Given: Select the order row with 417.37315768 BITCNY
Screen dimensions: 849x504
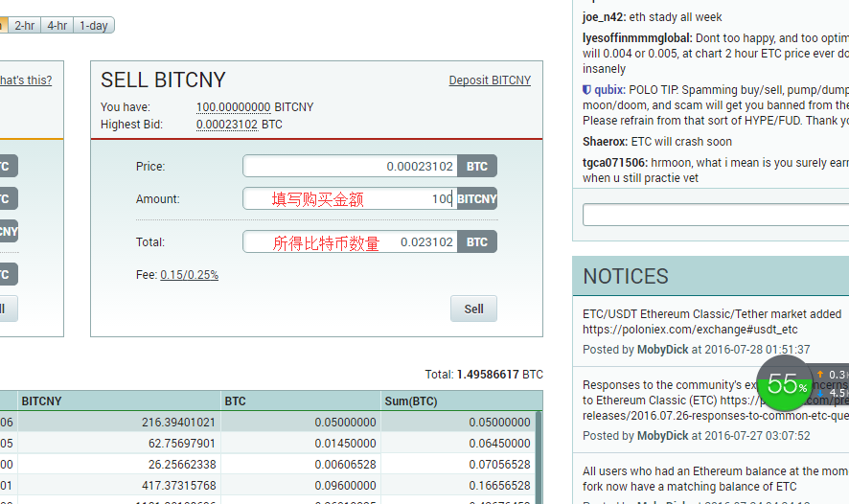Looking at the screenshot, I should click(x=267, y=486).
